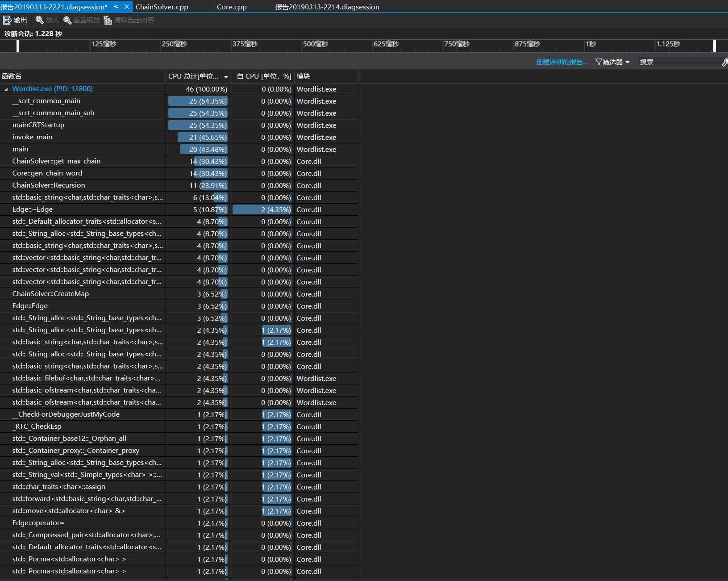This screenshot has width=728, height=581.
Task: Open the 报告20190313-2214.diagsession tab
Action: [x=327, y=7]
